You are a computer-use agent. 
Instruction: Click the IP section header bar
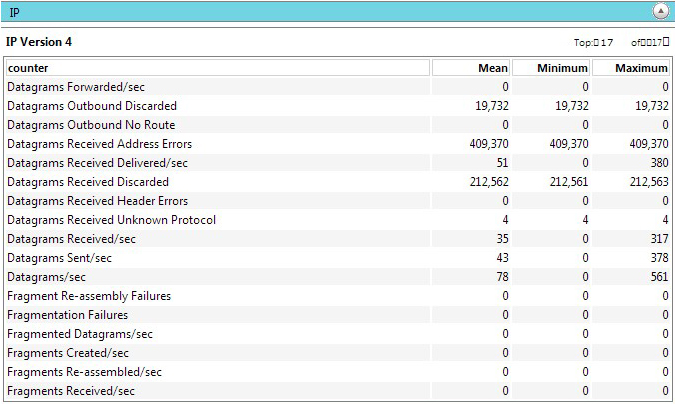point(338,12)
